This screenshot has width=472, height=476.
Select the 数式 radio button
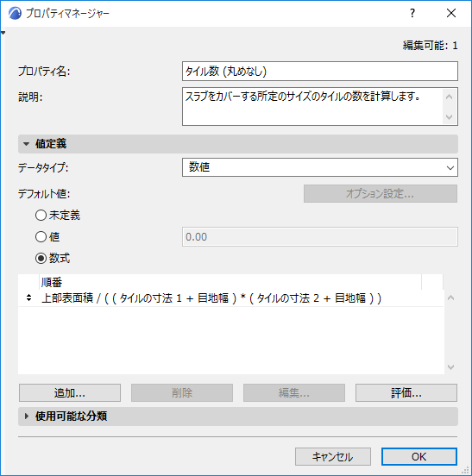[41, 259]
